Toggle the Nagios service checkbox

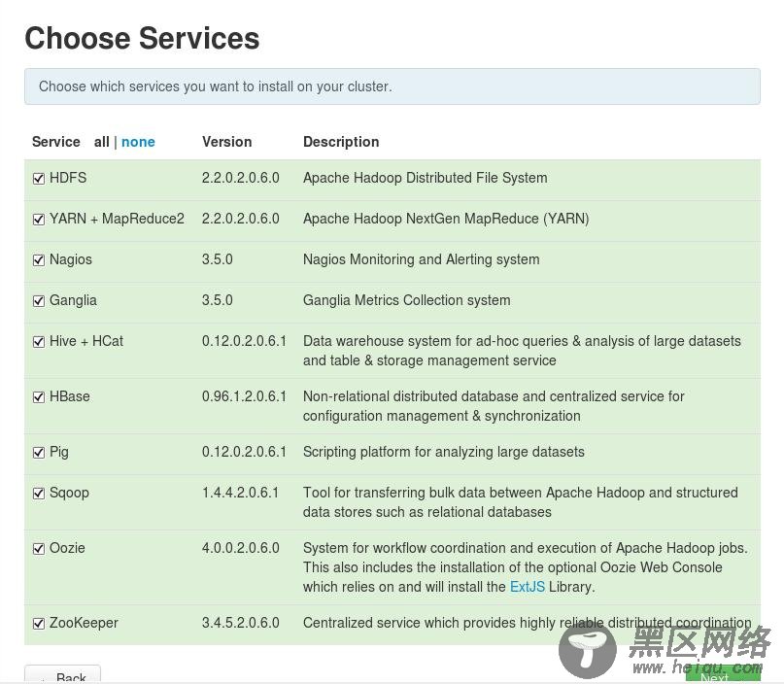point(39,260)
